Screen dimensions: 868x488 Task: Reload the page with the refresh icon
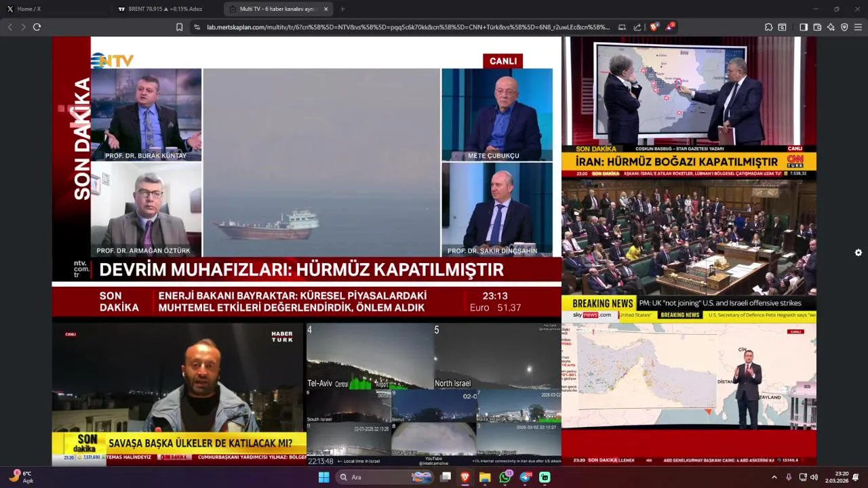coord(37,27)
